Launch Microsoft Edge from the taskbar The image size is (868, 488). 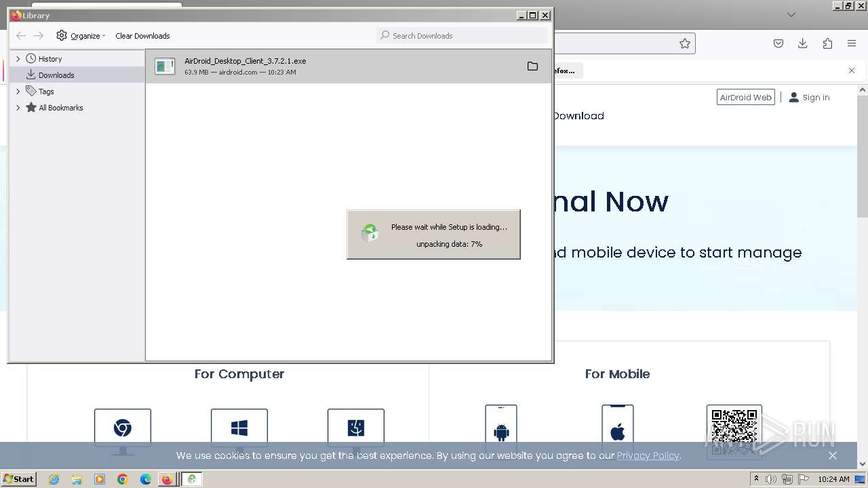(x=146, y=479)
